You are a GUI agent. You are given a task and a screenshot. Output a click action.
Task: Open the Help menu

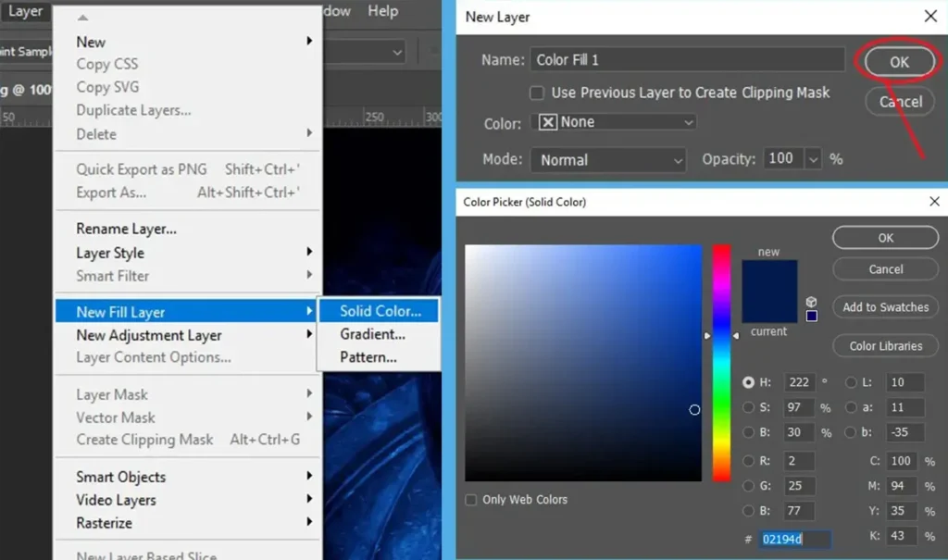[382, 11]
